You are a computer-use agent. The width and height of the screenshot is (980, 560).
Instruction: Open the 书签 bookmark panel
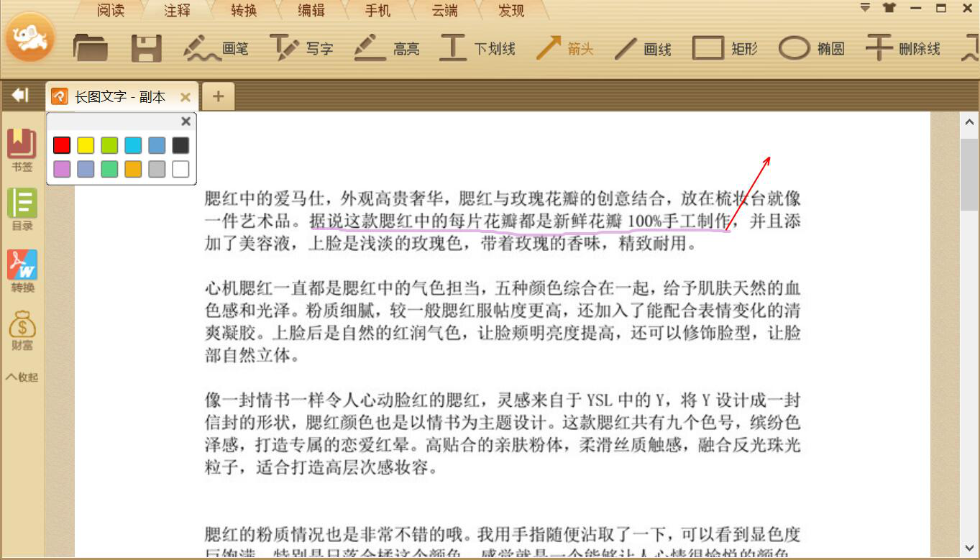[x=22, y=151]
